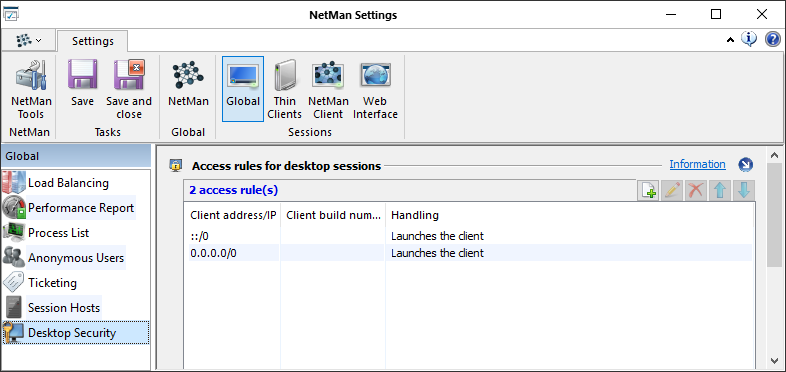
Task: Open NetMan Client session settings
Action: pyautogui.click(x=328, y=90)
